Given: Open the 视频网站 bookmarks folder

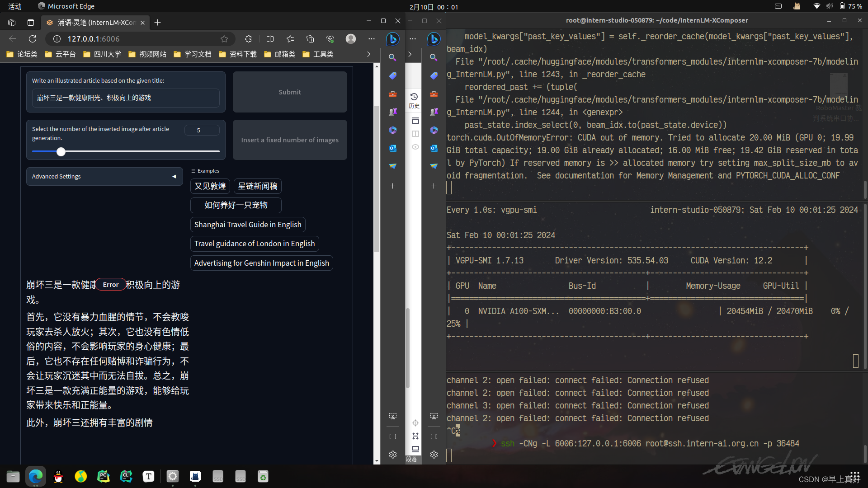Looking at the screenshot, I should click(148, 54).
